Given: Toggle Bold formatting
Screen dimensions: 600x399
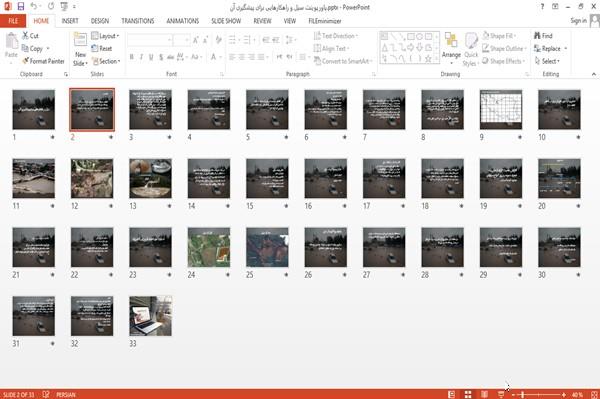Looking at the screenshot, I should click(132, 57).
